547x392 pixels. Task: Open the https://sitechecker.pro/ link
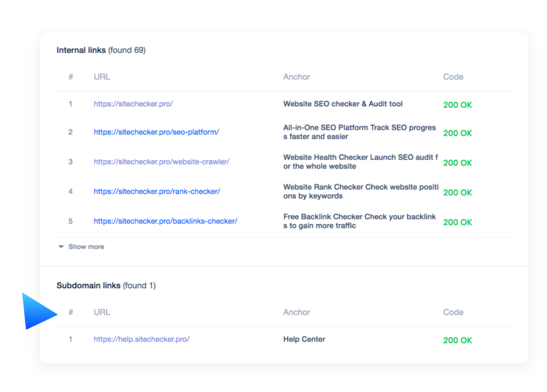[x=133, y=104]
